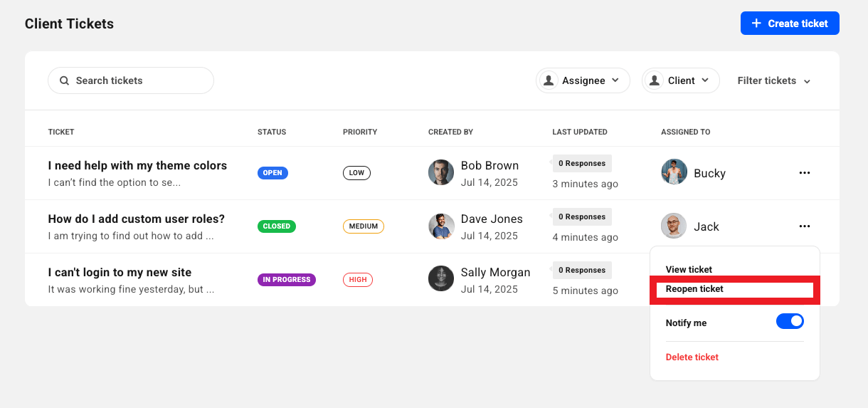This screenshot has height=408, width=868.
Task: Click Sally Morgan's avatar photo
Action: (x=441, y=279)
